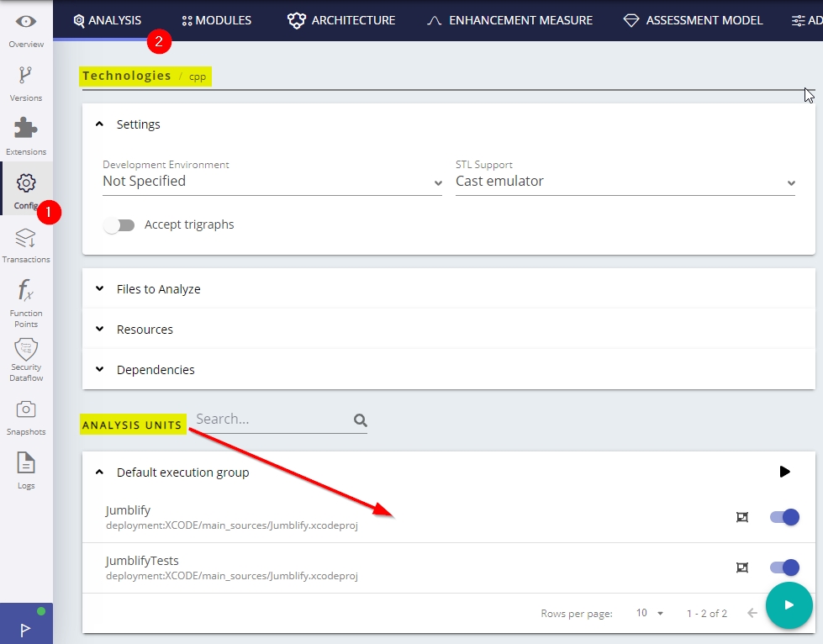Click the Technologies breadcrumb link
The width and height of the screenshot is (823, 644).
coord(127,76)
